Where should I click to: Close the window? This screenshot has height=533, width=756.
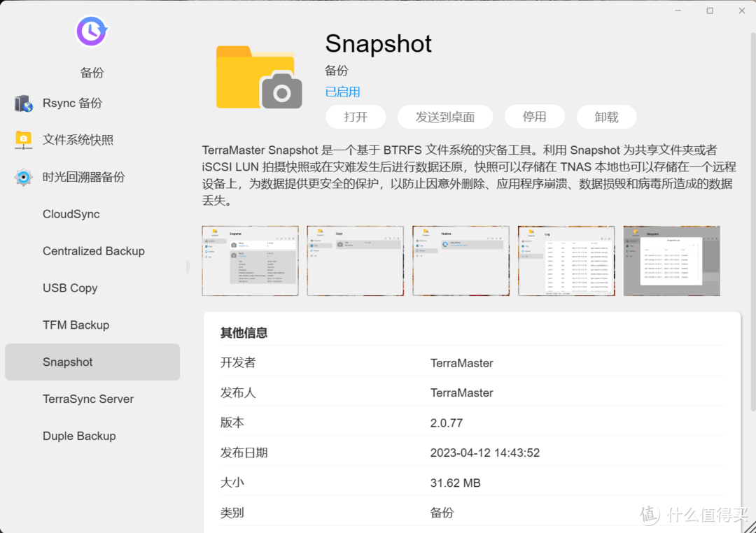click(x=741, y=10)
